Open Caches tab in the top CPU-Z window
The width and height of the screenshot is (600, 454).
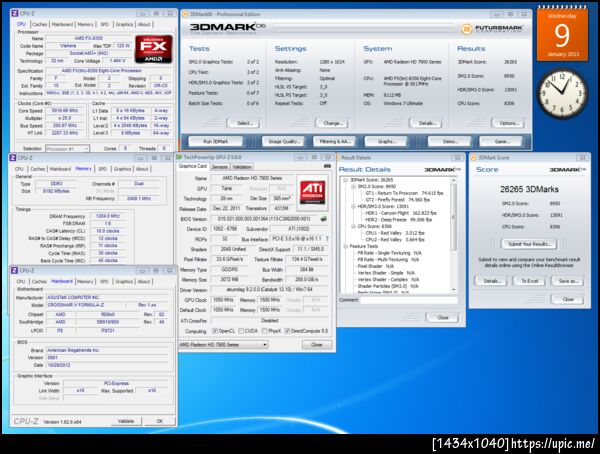coord(39,24)
